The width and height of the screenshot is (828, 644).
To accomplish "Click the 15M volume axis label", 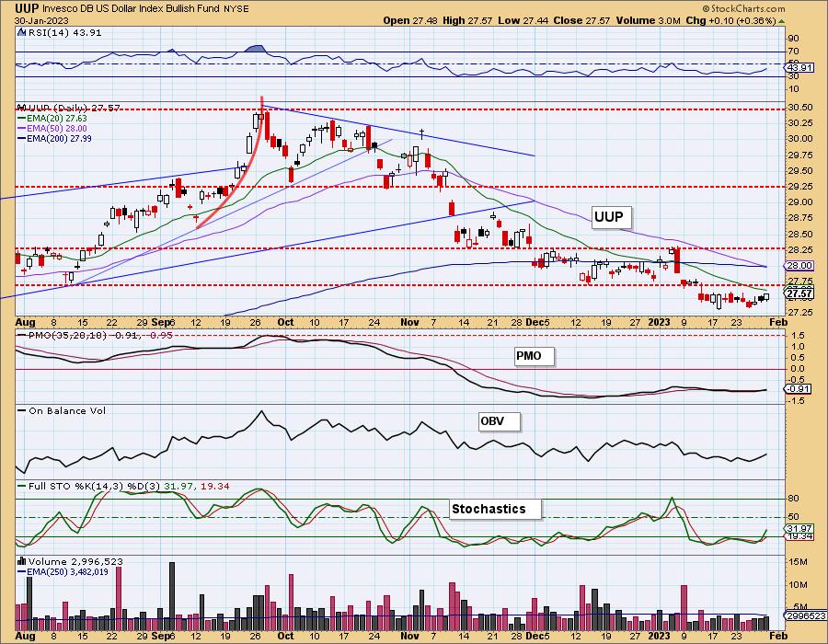I will pos(798,562).
